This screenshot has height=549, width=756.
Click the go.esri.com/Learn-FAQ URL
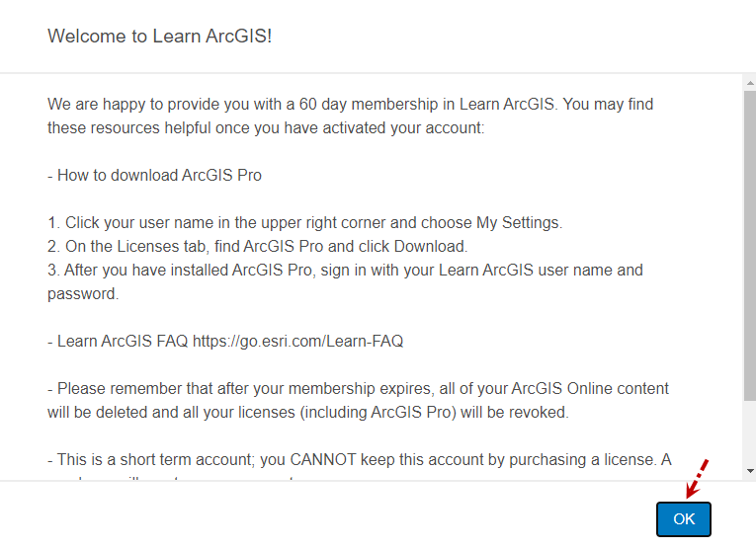297,342
